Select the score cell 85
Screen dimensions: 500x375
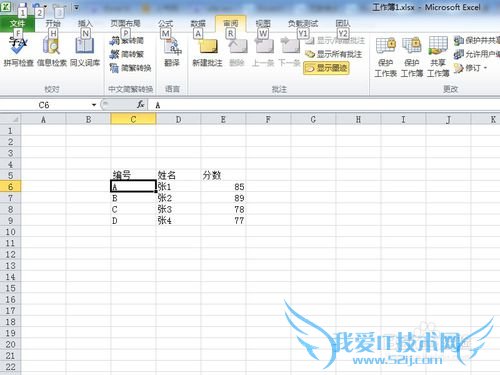[x=223, y=186]
